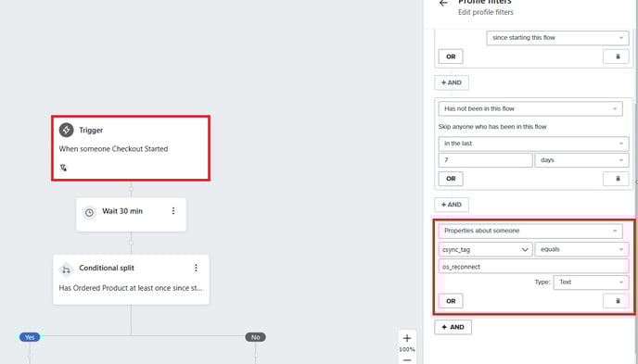Select the Conditional split step

[x=131, y=280]
